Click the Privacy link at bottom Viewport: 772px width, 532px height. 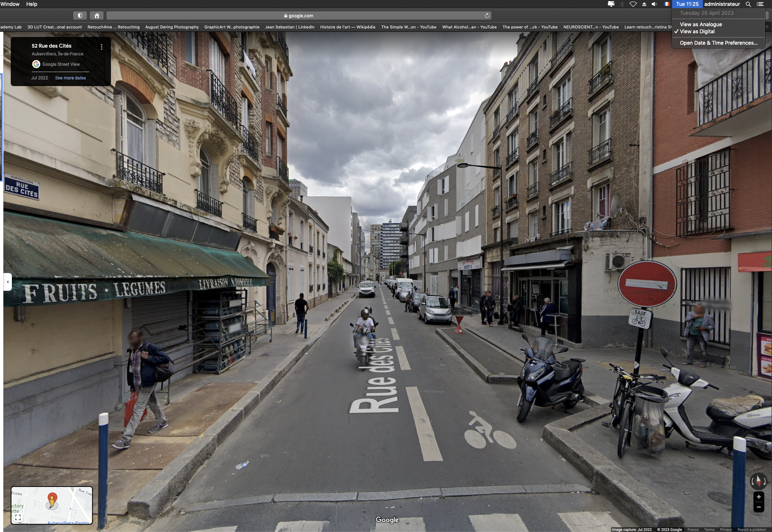726,529
